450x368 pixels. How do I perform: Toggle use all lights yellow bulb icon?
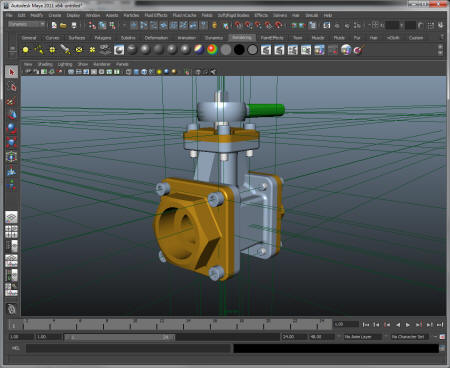click(x=159, y=72)
